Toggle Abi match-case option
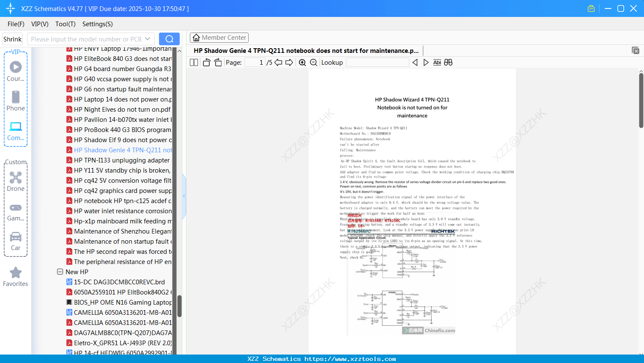644x363 pixels. click(437, 63)
